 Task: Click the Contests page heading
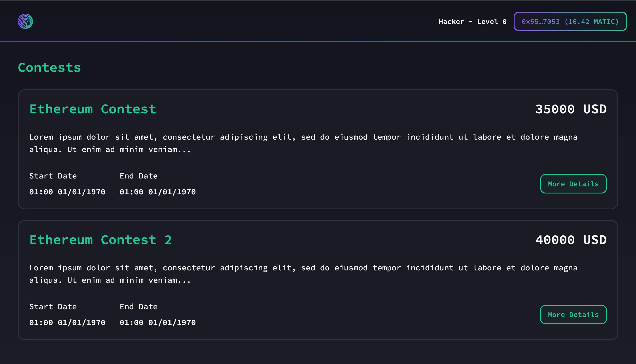coord(49,68)
